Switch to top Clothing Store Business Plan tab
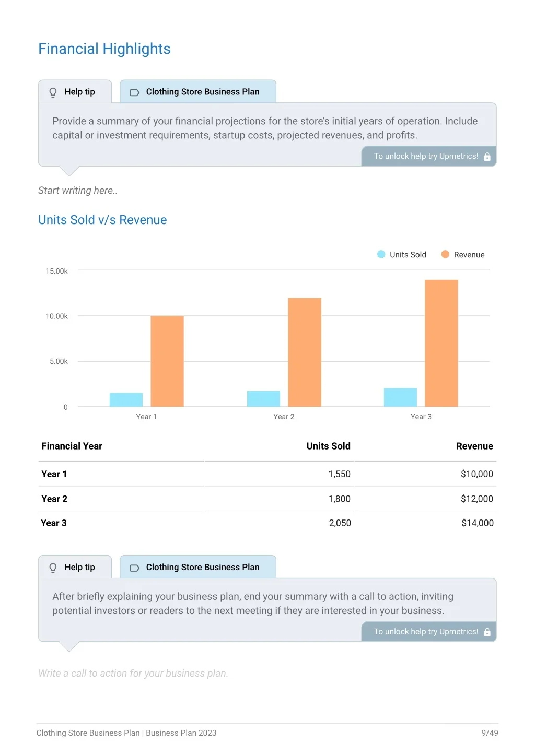The width and height of the screenshot is (535, 756). click(x=198, y=91)
